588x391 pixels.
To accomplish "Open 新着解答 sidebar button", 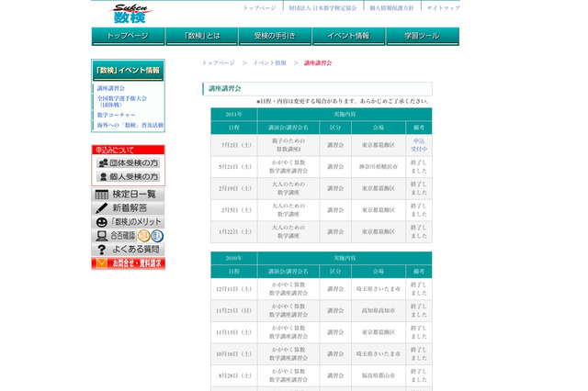I will coord(128,207).
